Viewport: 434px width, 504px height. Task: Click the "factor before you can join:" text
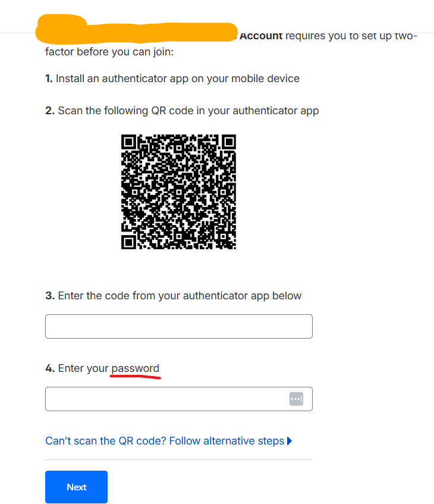pos(109,52)
